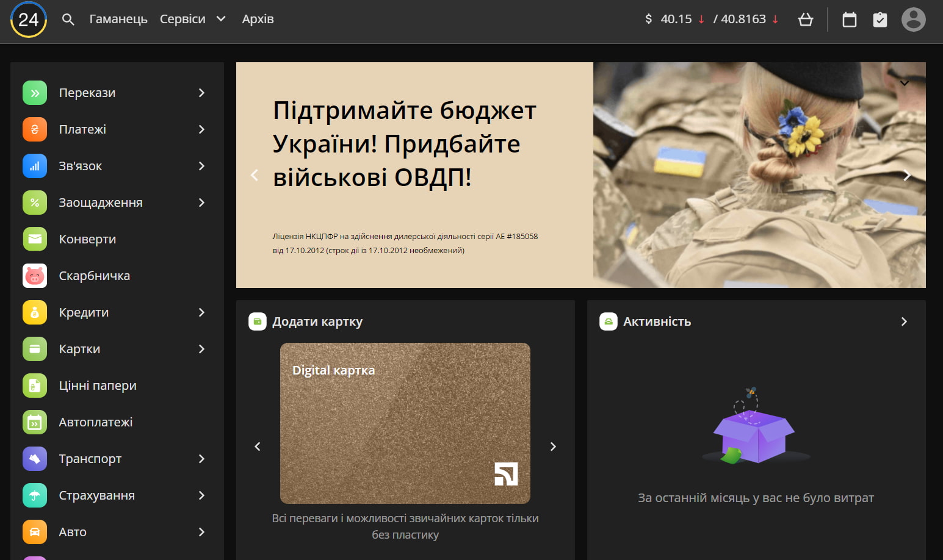Open the shopping basket icon
Screen dimensions: 943x560
[x=806, y=20]
